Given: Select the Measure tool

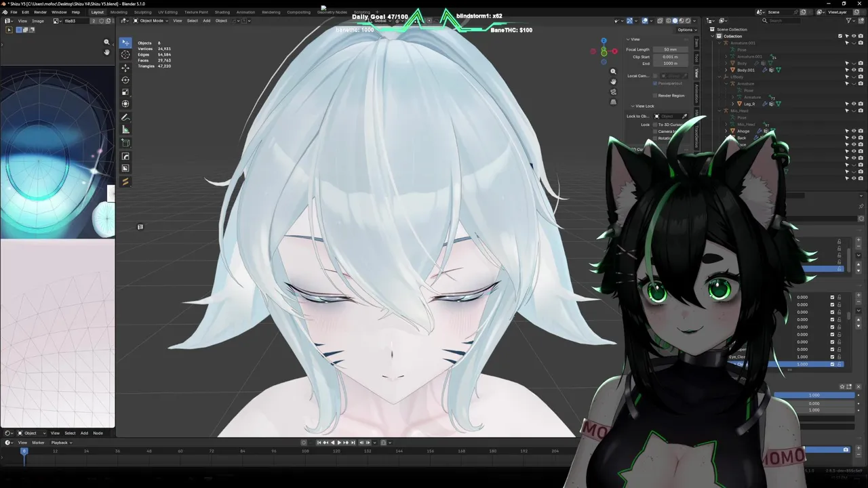Looking at the screenshot, I should (125, 129).
